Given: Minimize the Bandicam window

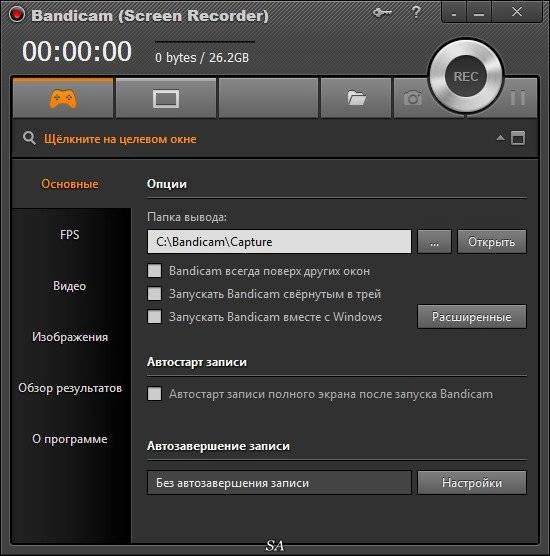Looking at the screenshot, I should tap(479, 12).
